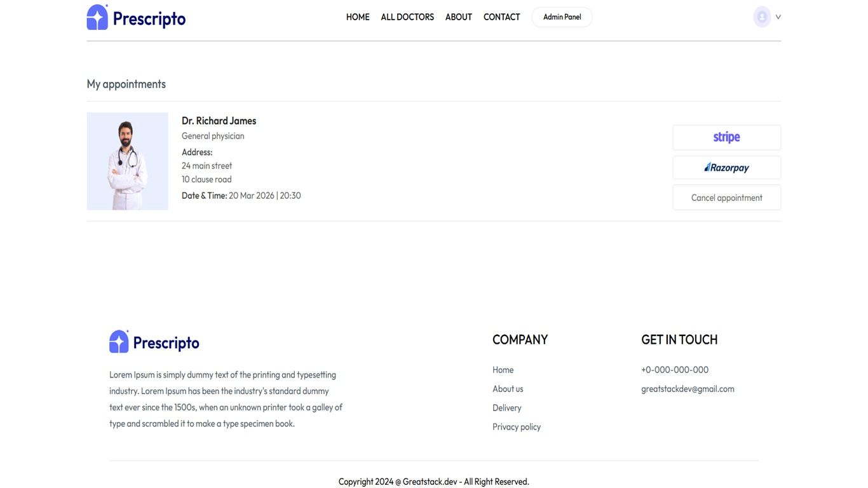Pay with the Stripe logo button
This screenshot has width=868, height=488.
[726, 137]
